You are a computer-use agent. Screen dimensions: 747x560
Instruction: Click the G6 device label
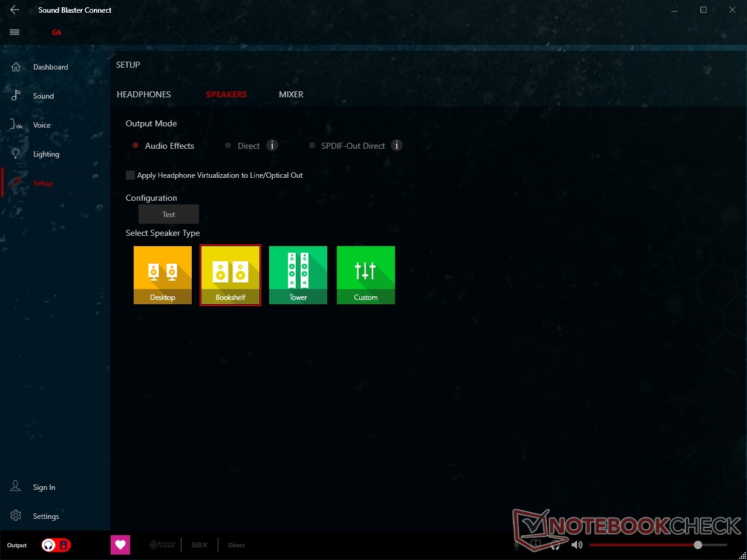point(56,33)
